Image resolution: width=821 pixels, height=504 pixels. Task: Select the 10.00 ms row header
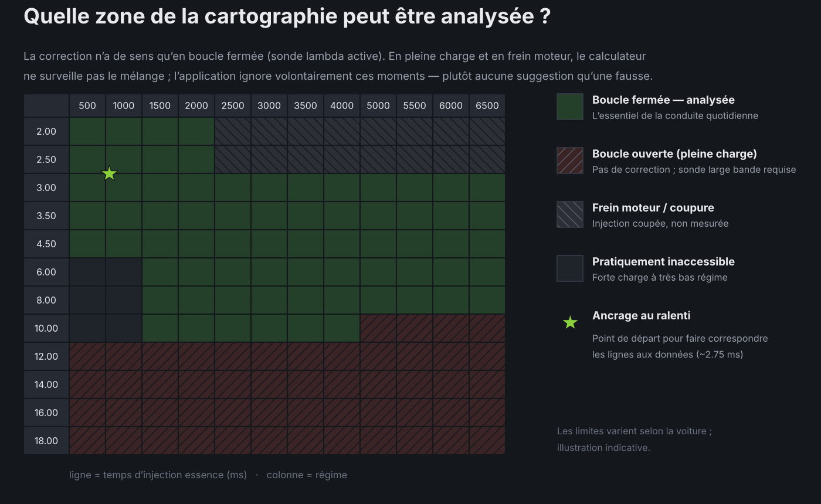[x=46, y=328]
